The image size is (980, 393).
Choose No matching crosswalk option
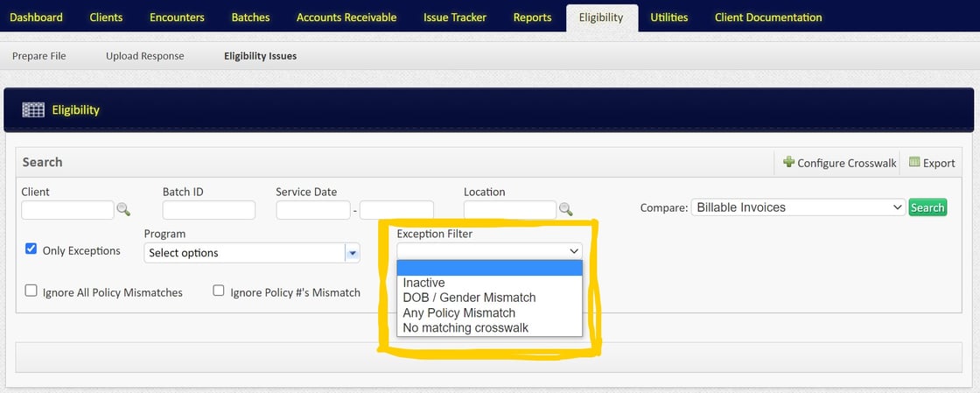pos(489,327)
